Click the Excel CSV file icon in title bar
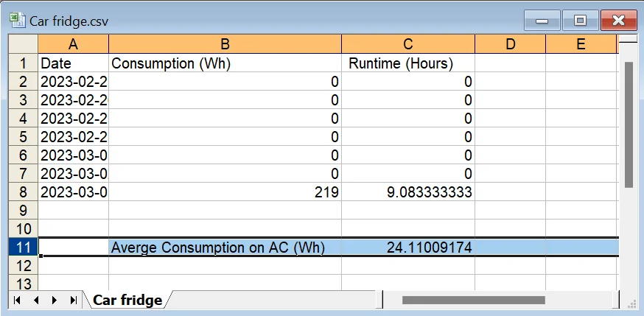644x316 pixels. 17,20
